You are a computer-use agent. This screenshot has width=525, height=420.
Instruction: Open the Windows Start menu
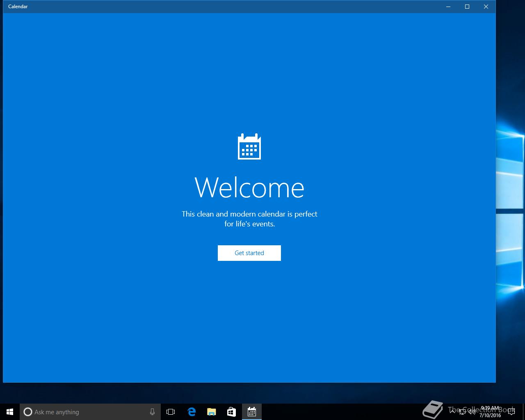coord(10,412)
